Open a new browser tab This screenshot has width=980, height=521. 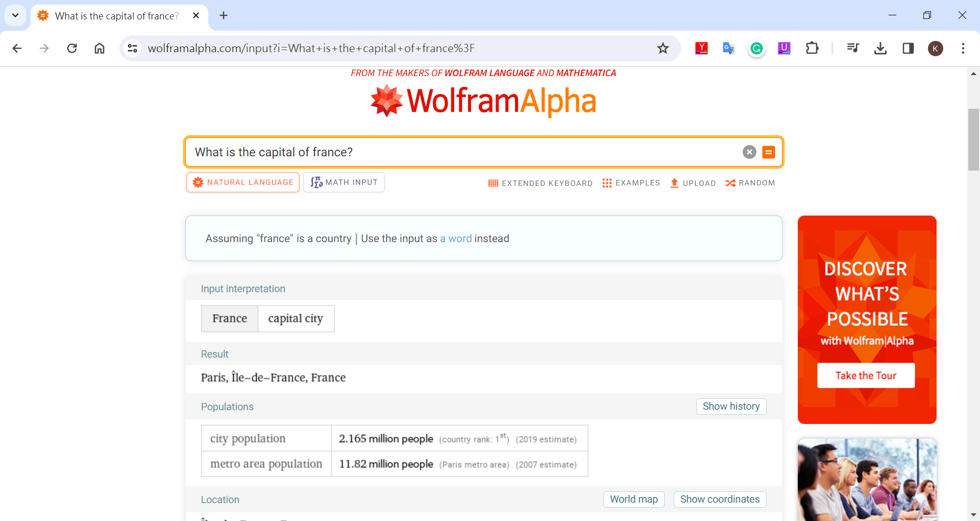coord(224,15)
